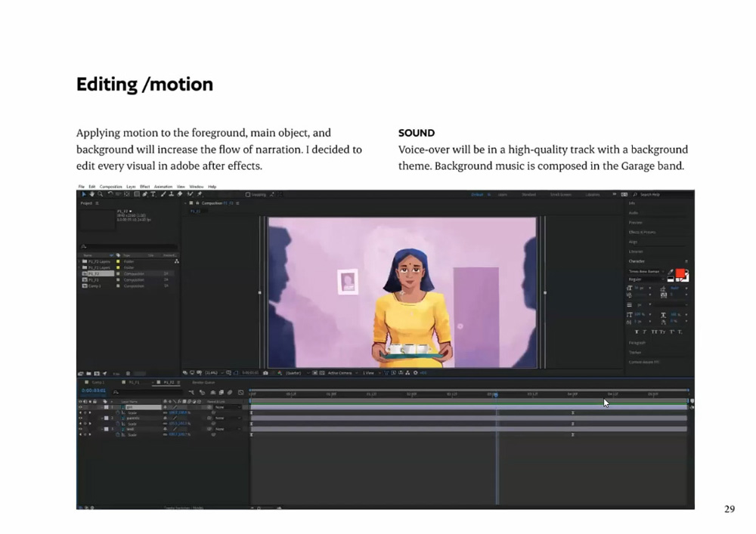
Task: Open the Effects & Presets panel
Action: 642,232
